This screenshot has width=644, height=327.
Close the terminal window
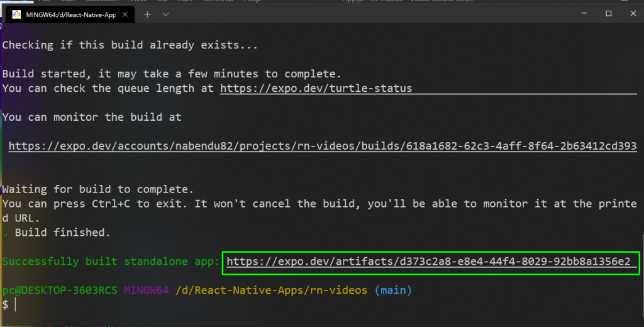[633, 14]
